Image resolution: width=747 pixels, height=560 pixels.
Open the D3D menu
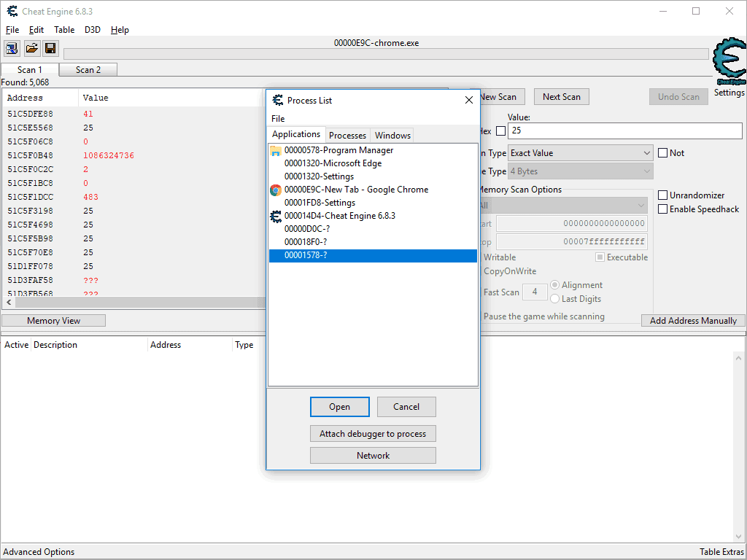click(93, 29)
